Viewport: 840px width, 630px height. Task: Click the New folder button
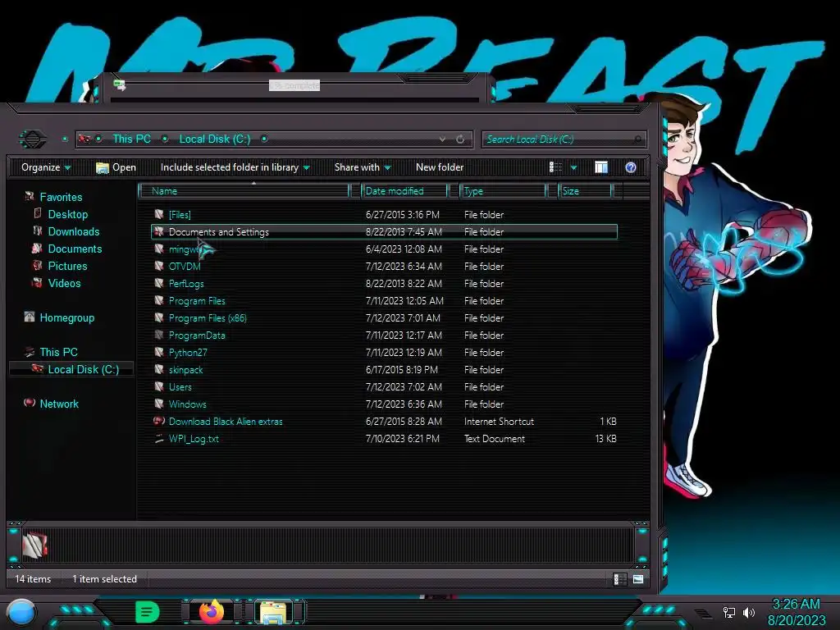click(440, 167)
